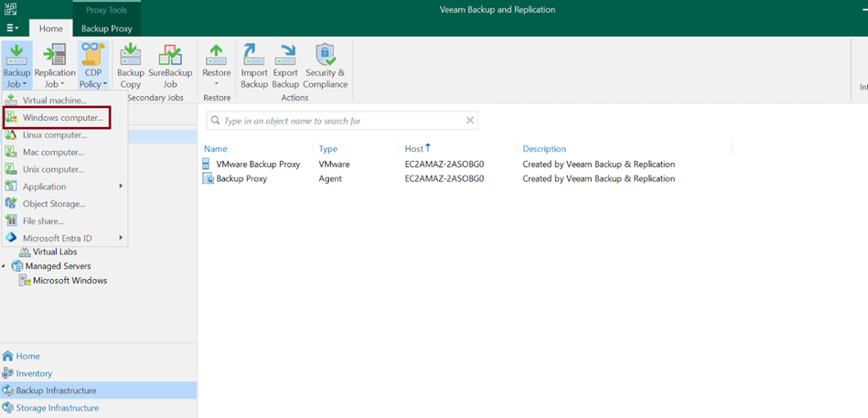The image size is (868, 418).
Task: Click the Microsoft Windows node icon
Action: click(25, 281)
